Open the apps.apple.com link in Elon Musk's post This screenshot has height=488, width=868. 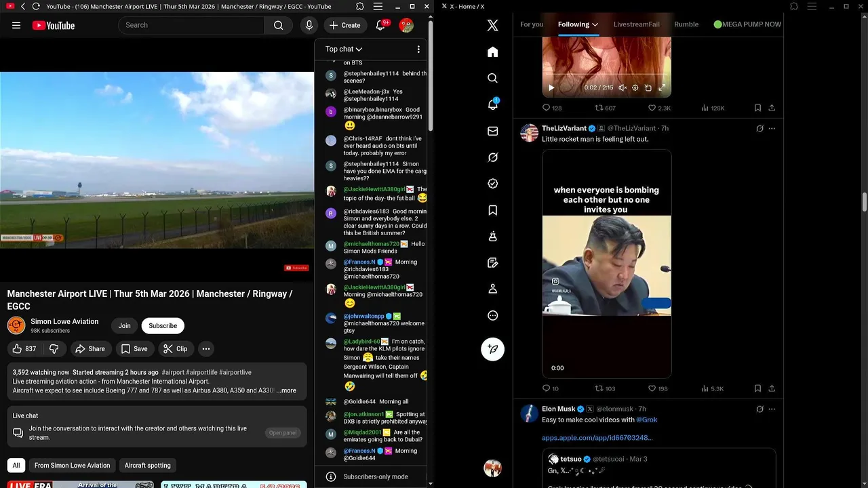click(x=597, y=438)
